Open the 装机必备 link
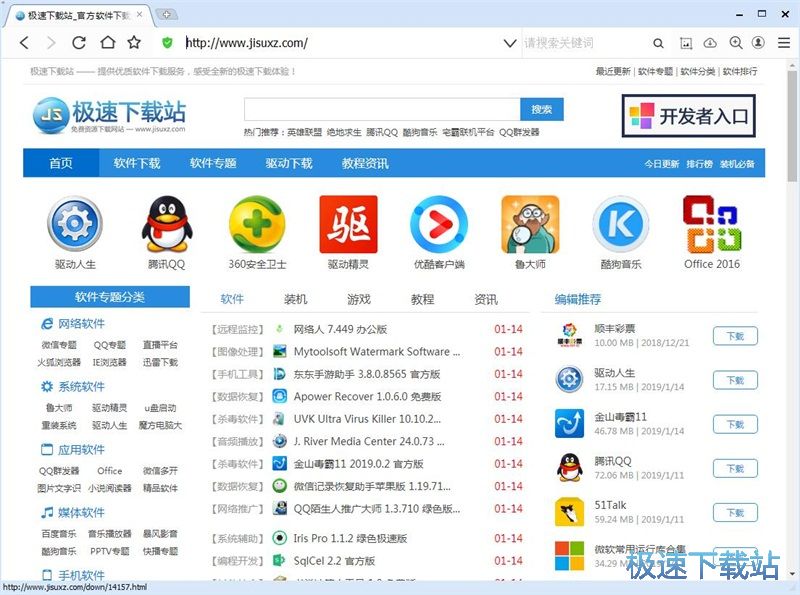Image resolution: width=800 pixels, height=595 pixels. [737, 164]
